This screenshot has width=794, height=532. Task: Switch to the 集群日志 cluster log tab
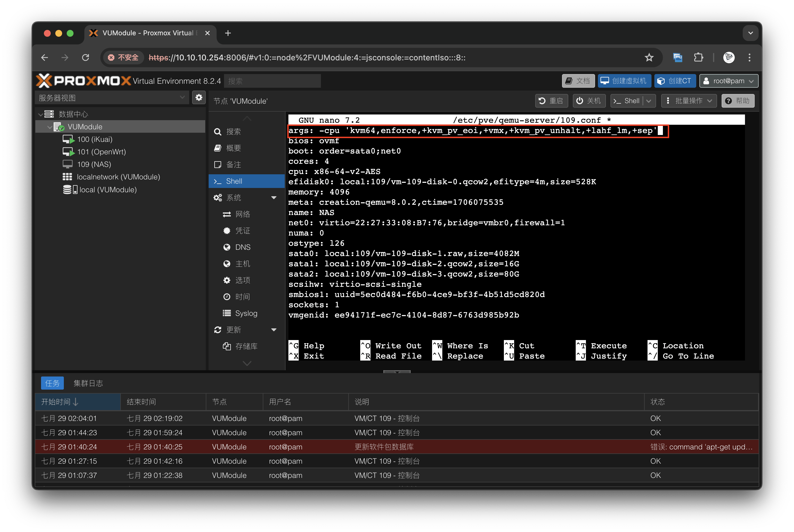coord(88,383)
